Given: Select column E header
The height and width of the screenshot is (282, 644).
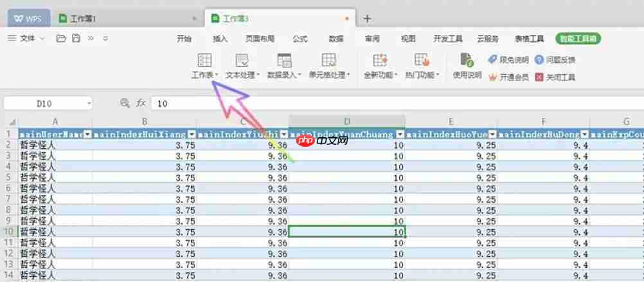Looking at the screenshot, I should 451,122.
